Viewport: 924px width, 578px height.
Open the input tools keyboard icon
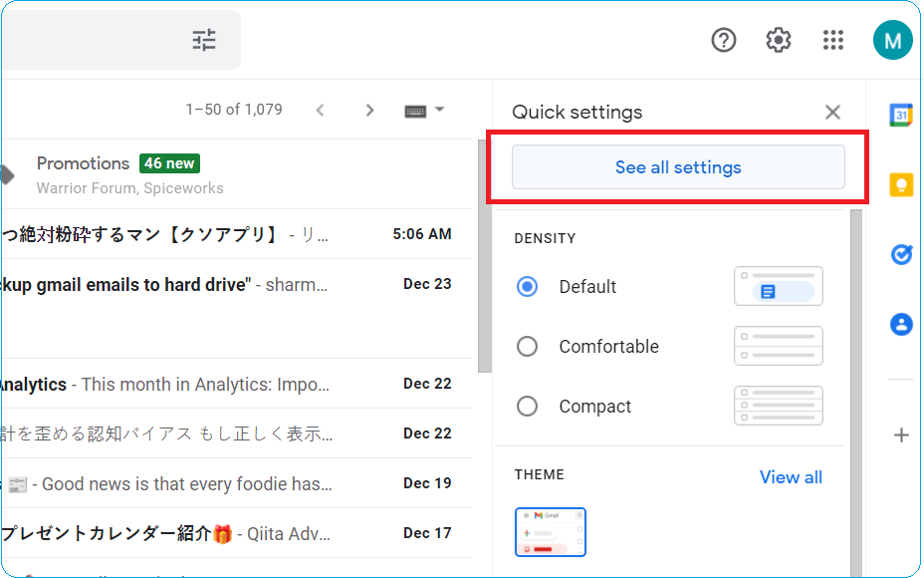[417, 110]
